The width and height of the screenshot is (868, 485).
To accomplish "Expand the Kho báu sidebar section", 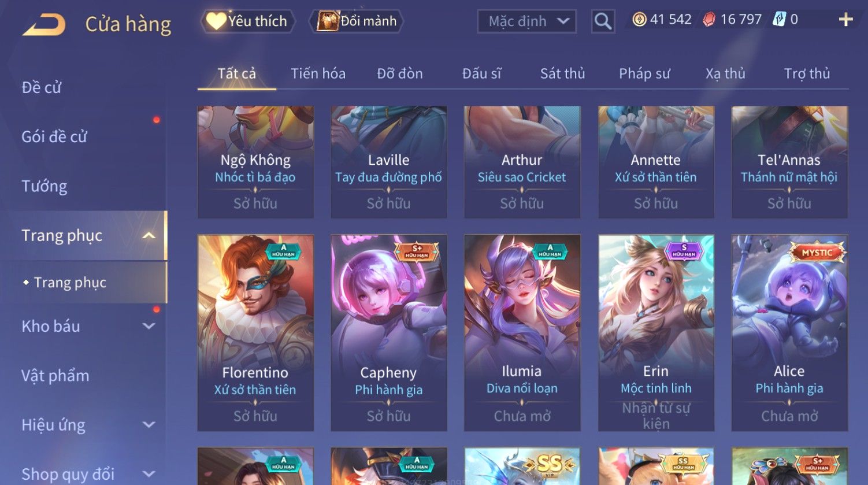I will [149, 326].
